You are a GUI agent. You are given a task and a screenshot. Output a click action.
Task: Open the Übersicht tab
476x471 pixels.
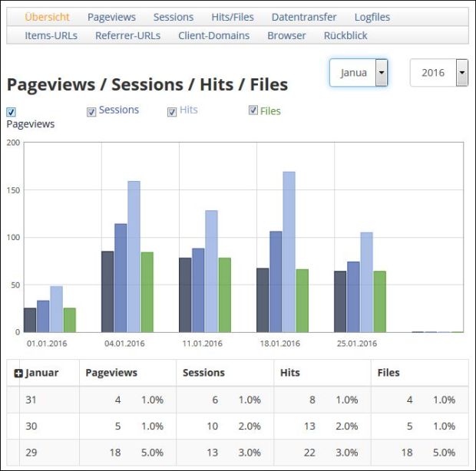47,17
